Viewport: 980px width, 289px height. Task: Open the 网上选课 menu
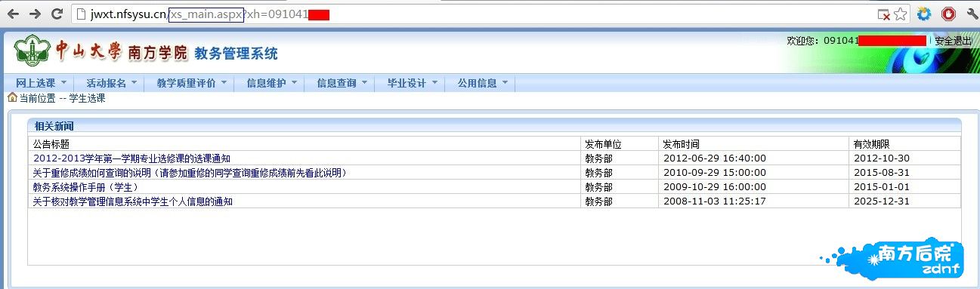click(36, 83)
